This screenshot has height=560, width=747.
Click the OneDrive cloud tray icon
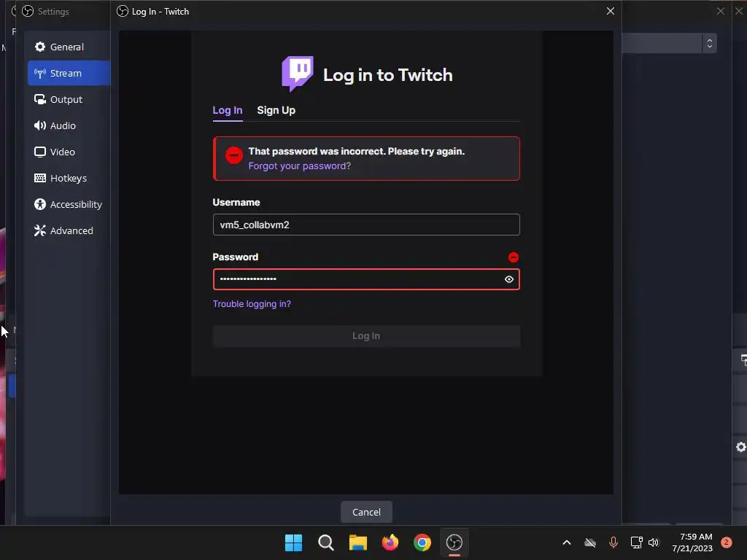click(590, 542)
